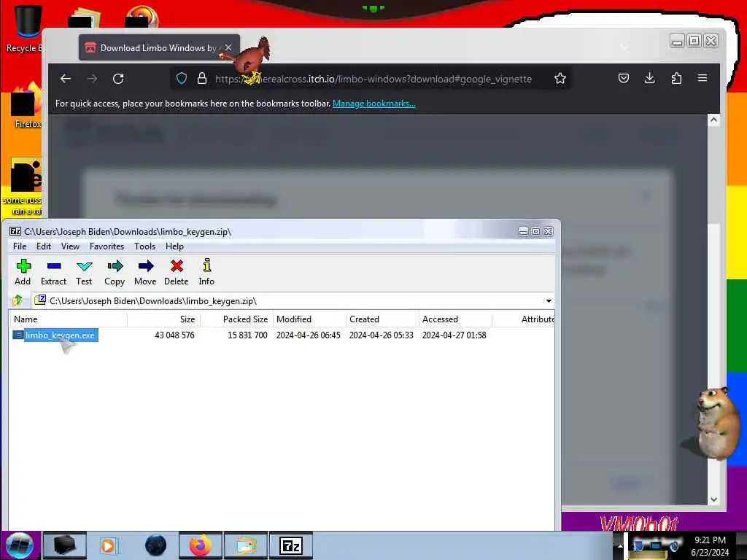The height and width of the screenshot is (560, 747).
Task: Click the Copy toolbar button in 7-Zip
Action: point(115,272)
